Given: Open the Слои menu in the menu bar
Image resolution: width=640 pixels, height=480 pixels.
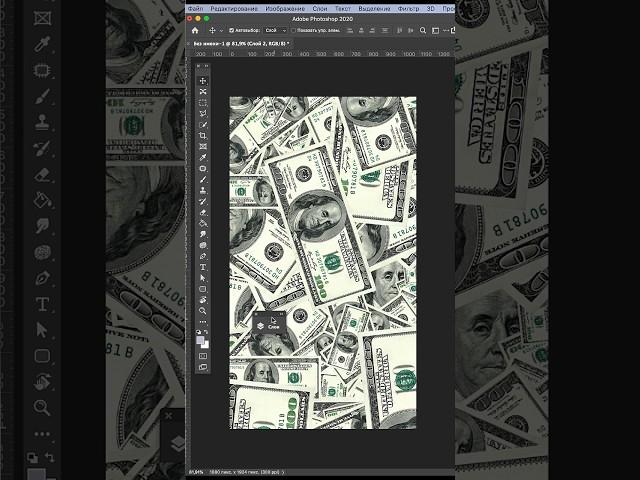Looking at the screenshot, I should [x=320, y=9].
